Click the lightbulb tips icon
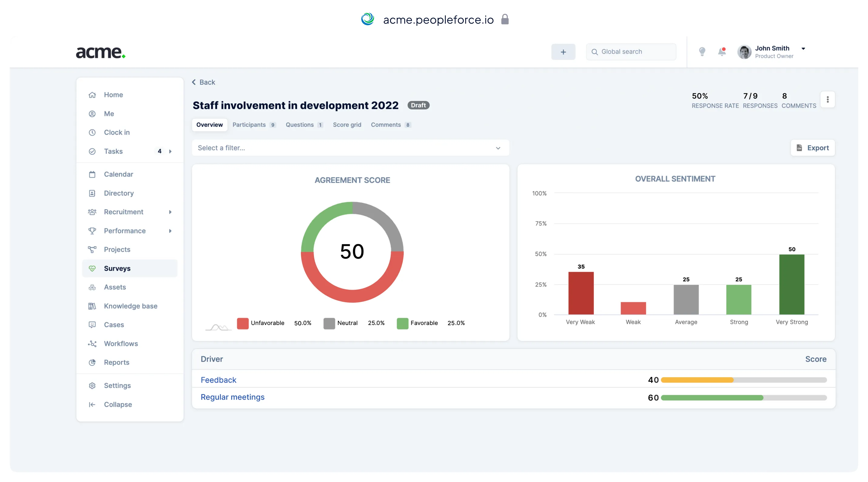This screenshot has height=482, width=868. pyautogui.click(x=702, y=52)
